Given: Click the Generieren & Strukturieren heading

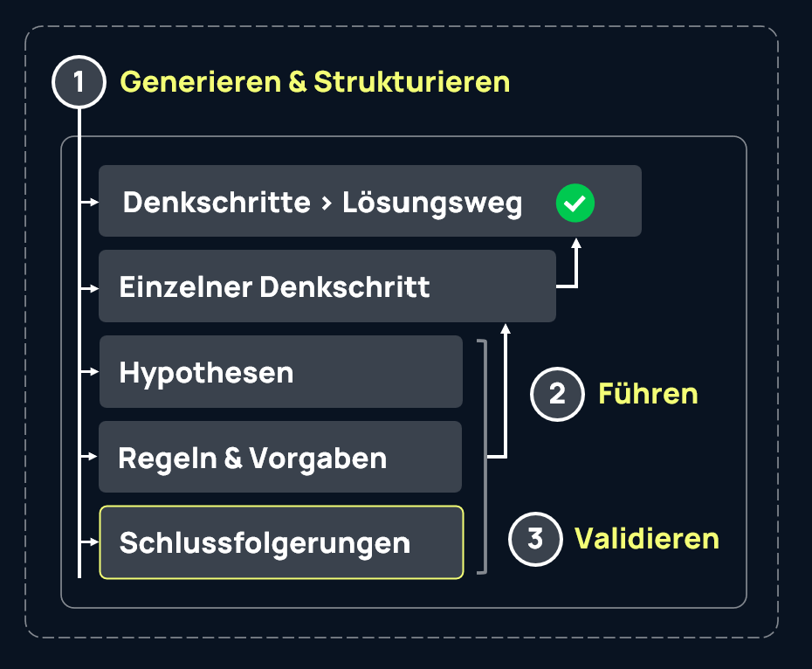Looking at the screenshot, I should 314,82.
